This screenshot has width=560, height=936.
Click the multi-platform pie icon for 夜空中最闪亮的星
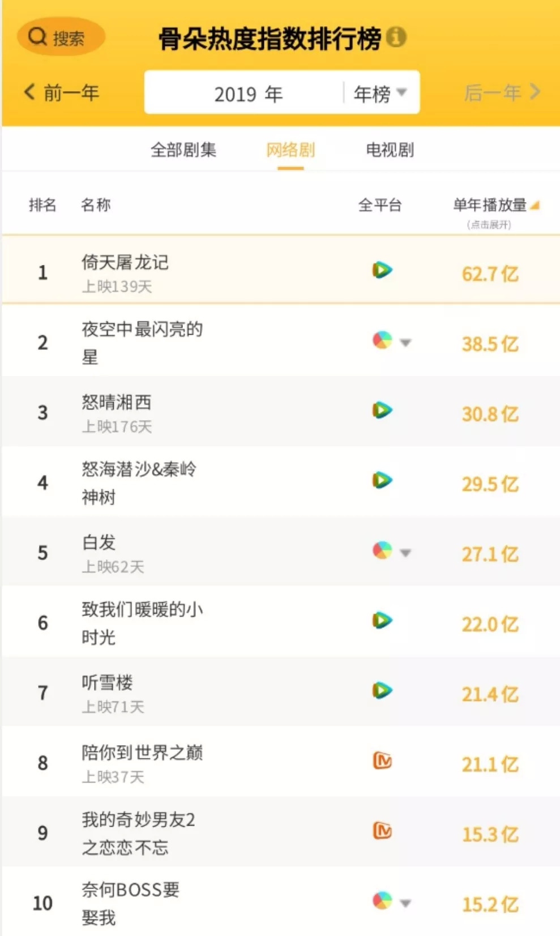pos(382,340)
